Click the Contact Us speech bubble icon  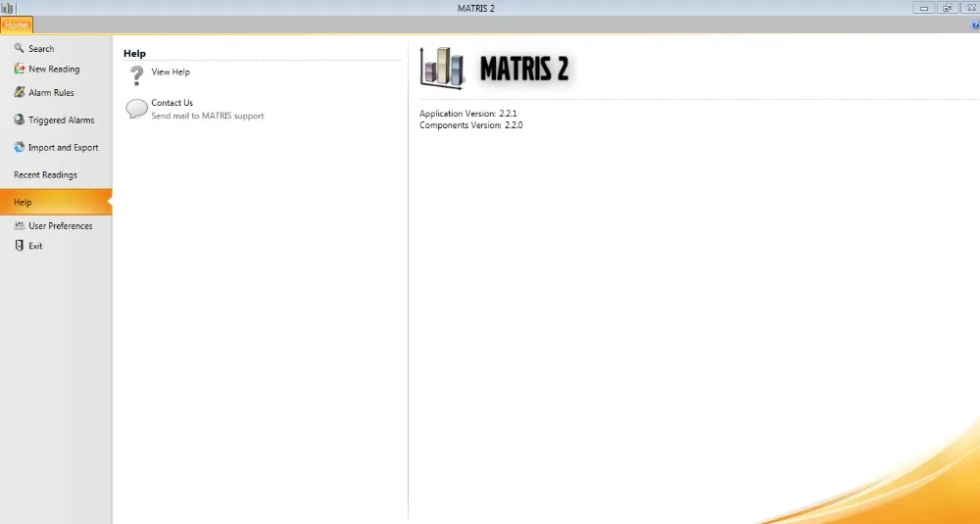tap(136, 109)
